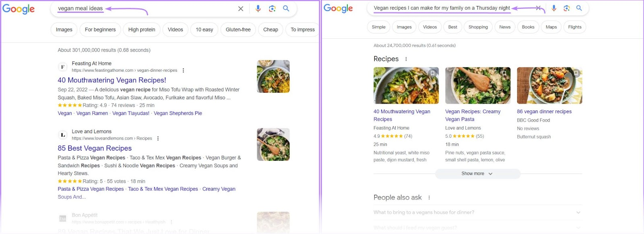Expand 'What should I feed my vegan guest'

pos(578,227)
